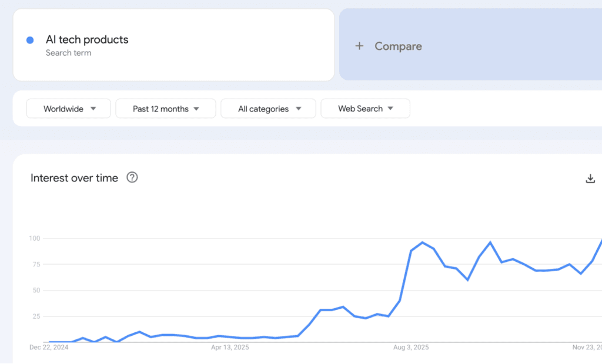This screenshot has width=602, height=364.
Task: Click the download data icon
Action: coord(590,178)
